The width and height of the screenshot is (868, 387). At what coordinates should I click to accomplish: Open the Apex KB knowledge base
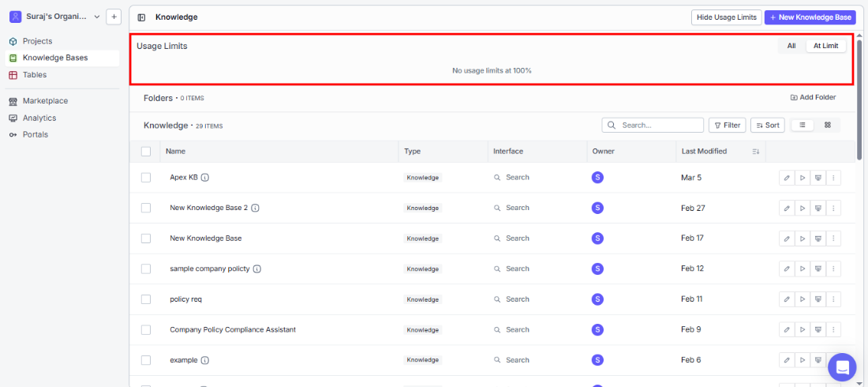[x=183, y=178]
